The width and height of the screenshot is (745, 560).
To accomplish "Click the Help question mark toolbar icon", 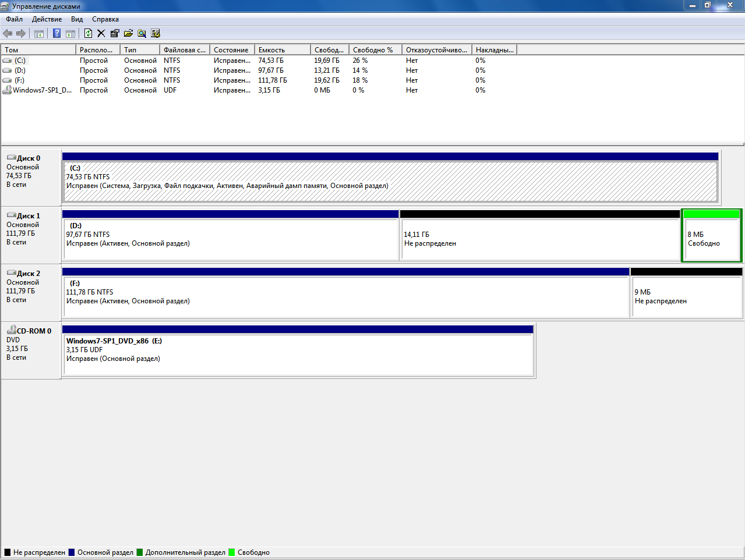I will [x=57, y=34].
